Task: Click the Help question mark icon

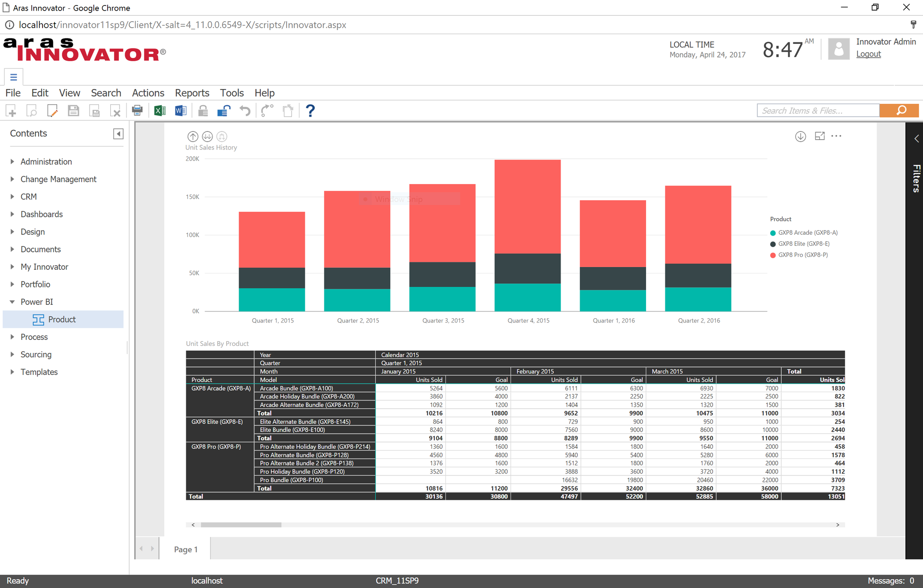Action: [x=310, y=111]
